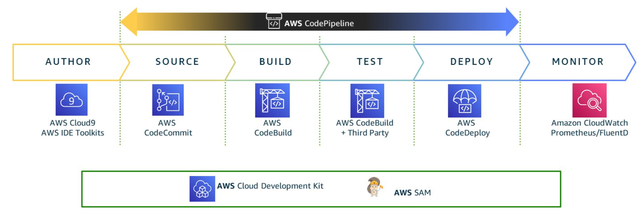The height and width of the screenshot is (221, 644).
Task: Click the CodeBuild crane icon under TEST
Action: coord(367,101)
